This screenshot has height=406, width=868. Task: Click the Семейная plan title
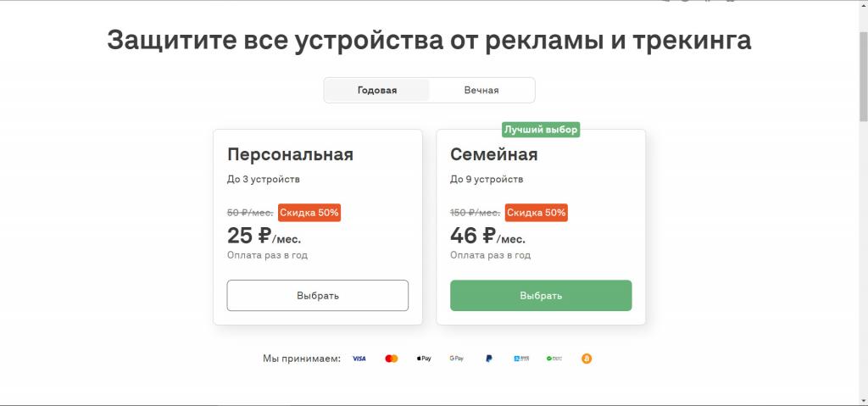pyautogui.click(x=494, y=154)
